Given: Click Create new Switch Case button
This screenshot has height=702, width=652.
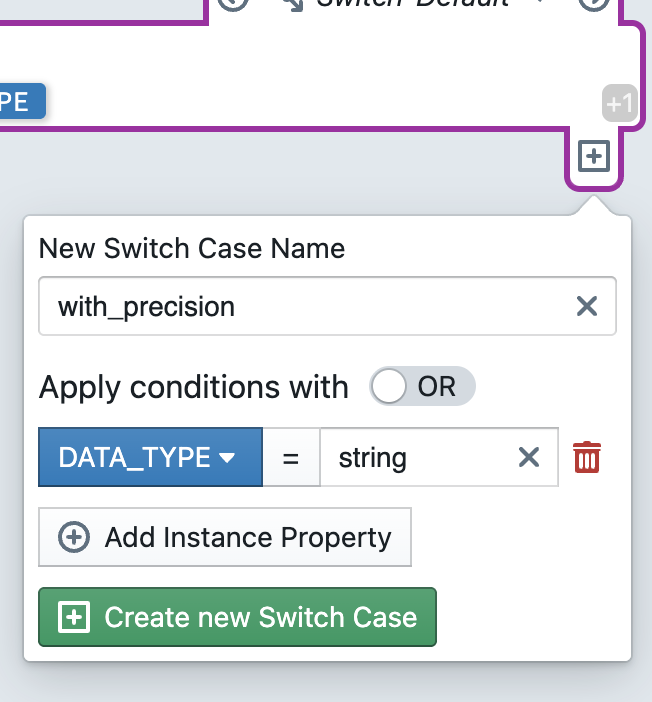Looking at the screenshot, I should [x=237, y=617].
